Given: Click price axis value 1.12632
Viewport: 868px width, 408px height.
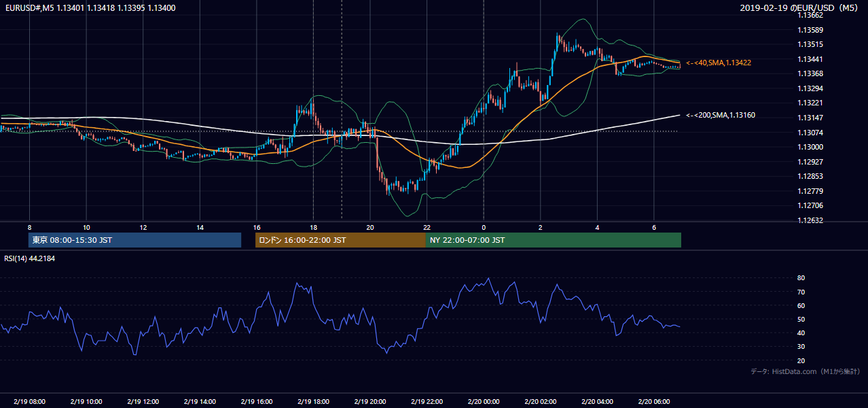Looking at the screenshot, I should coord(810,220).
